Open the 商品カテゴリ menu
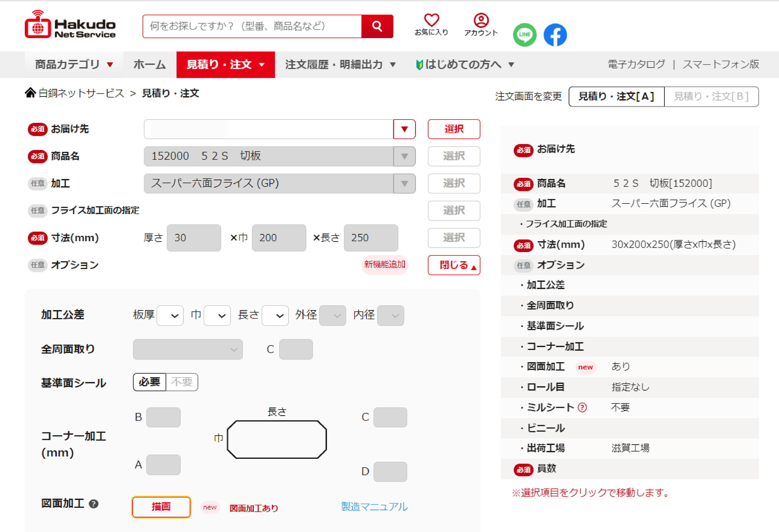The width and height of the screenshot is (779, 532). coord(74,64)
